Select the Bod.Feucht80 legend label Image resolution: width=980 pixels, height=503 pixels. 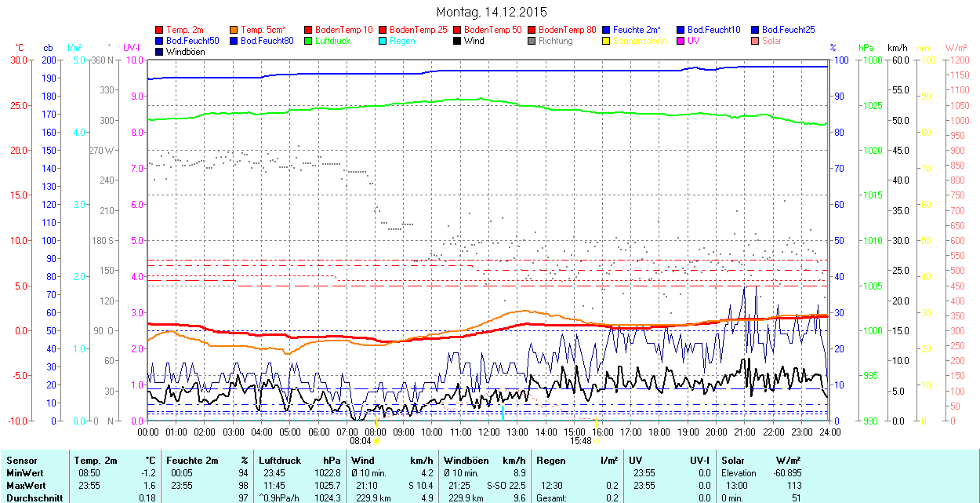[267, 41]
